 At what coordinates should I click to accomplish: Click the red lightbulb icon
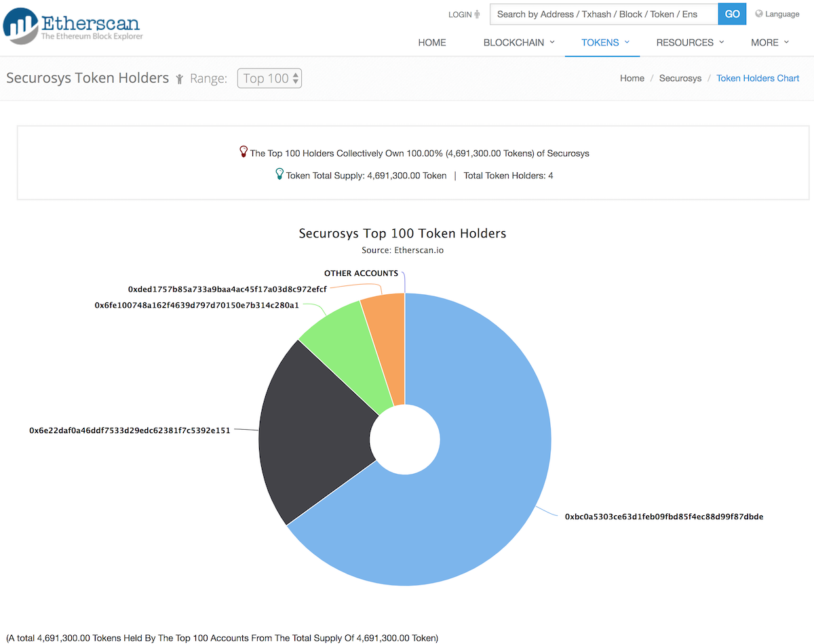pyautogui.click(x=244, y=152)
